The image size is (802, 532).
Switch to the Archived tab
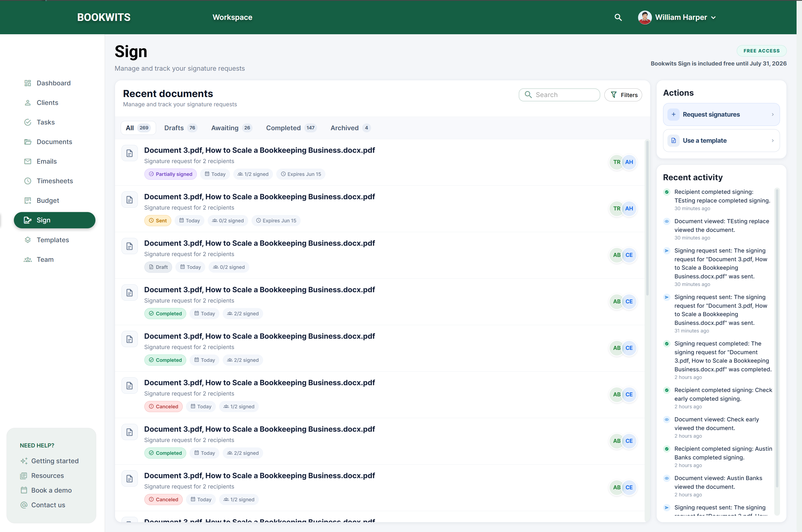coord(350,128)
